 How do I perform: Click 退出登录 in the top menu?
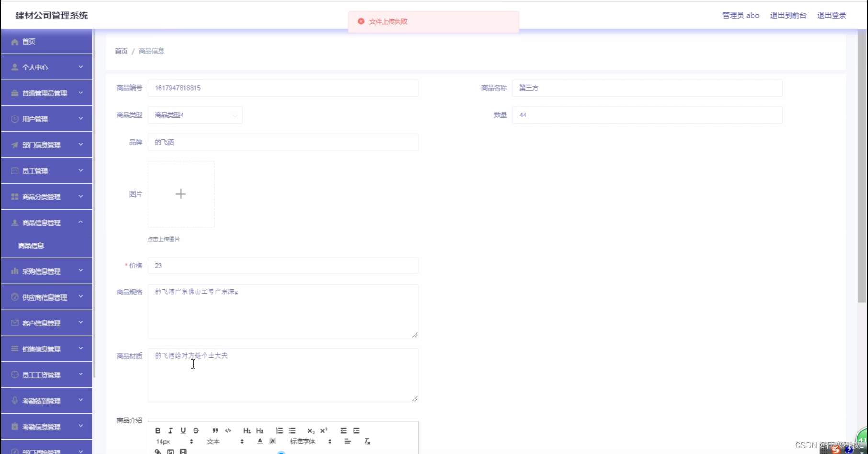832,15
